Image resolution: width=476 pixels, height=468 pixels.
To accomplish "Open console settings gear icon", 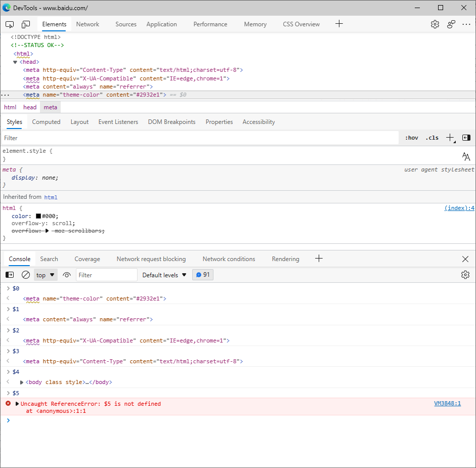I will click(465, 275).
